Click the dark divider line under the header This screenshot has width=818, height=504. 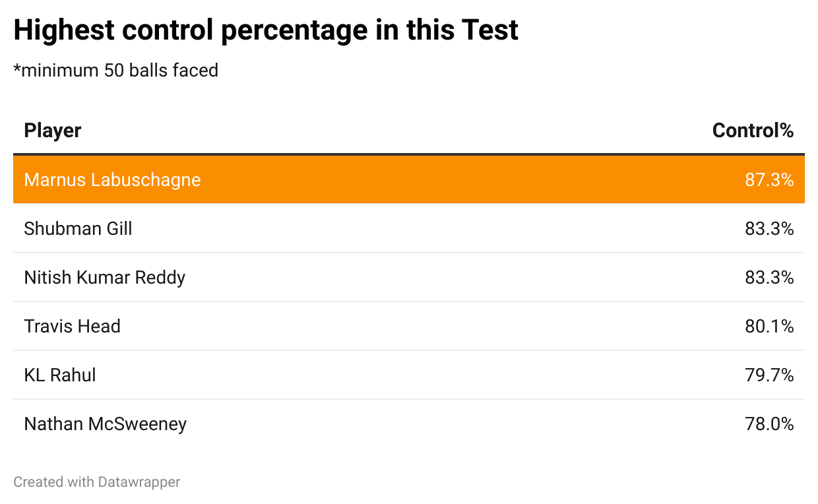409,154
